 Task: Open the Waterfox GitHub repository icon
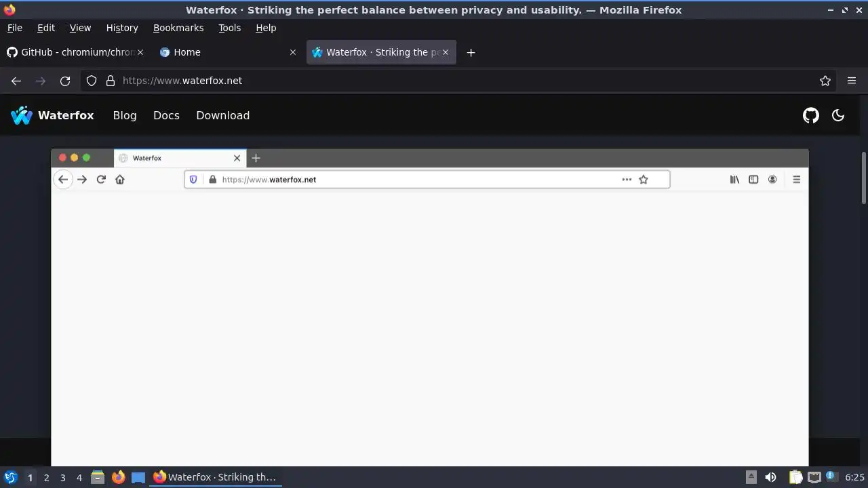pyautogui.click(x=811, y=115)
